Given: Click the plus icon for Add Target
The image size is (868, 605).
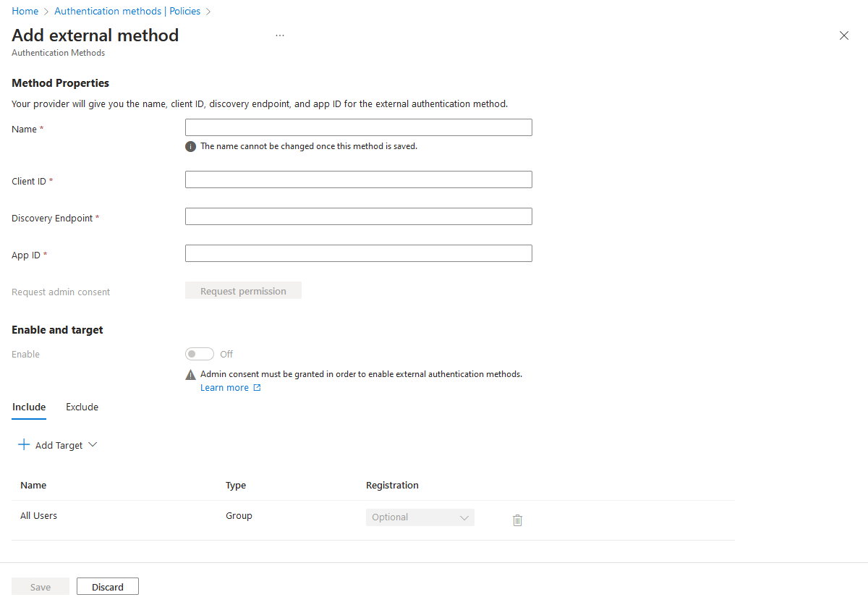Looking at the screenshot, I should point(24,445).
